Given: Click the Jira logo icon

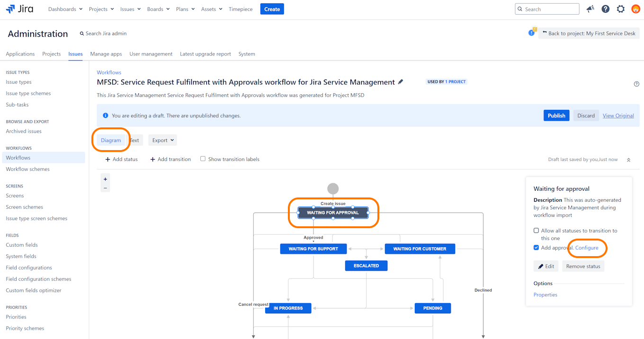Looking at the screenshot, I should tap(10, 9).
